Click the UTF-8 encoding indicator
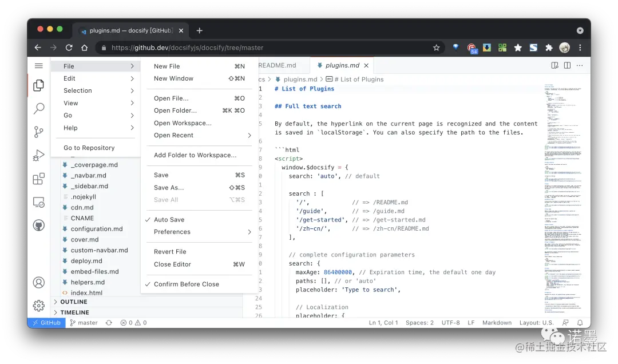The width and height of the screenshot is (618, 364). [450, 323]
